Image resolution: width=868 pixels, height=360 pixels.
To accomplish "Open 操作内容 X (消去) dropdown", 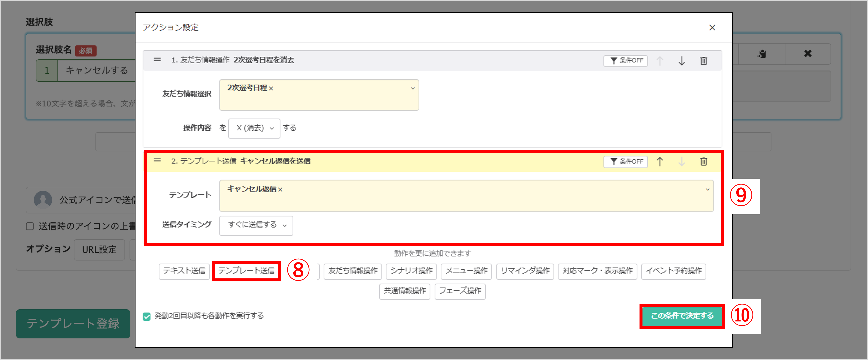I will (254, 128).
